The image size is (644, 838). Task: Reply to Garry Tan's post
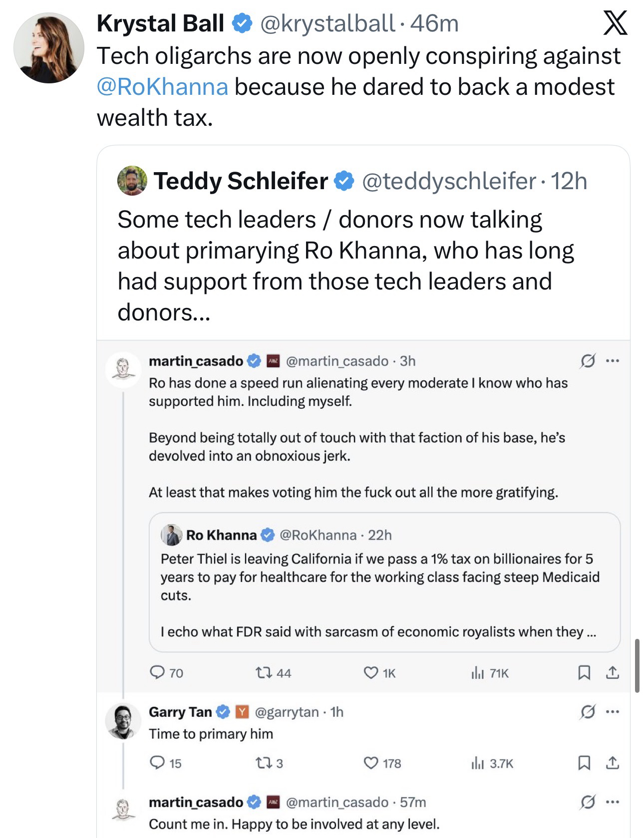(x=157, y=763)
